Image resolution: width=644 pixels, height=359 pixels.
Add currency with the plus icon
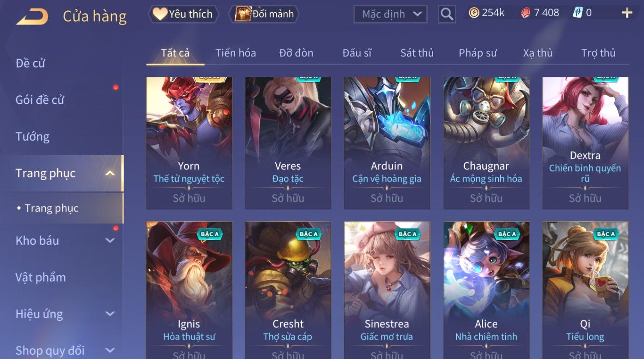[627, 13]
